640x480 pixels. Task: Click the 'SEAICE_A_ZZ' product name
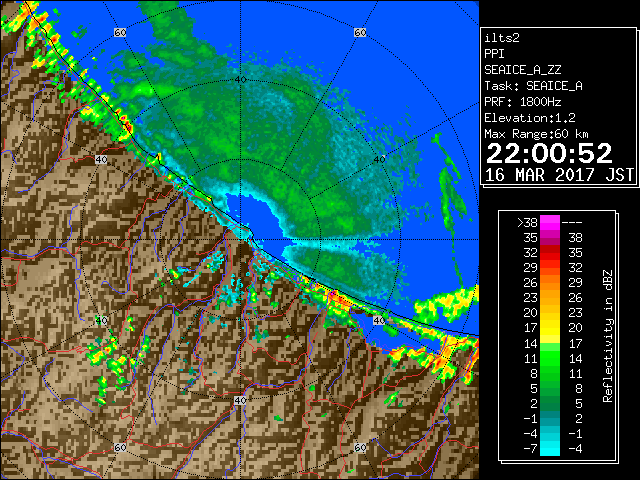522,70
